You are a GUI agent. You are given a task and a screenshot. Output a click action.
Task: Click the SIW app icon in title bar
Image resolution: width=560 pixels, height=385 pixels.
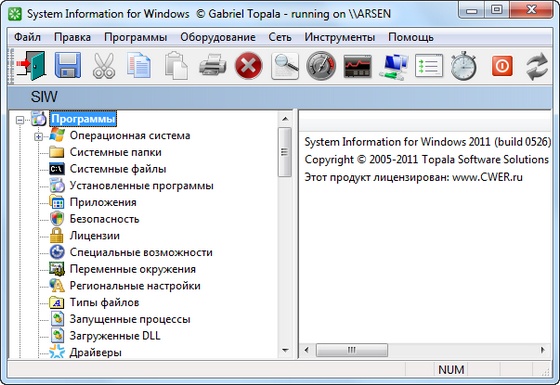[x=16, y=14]
